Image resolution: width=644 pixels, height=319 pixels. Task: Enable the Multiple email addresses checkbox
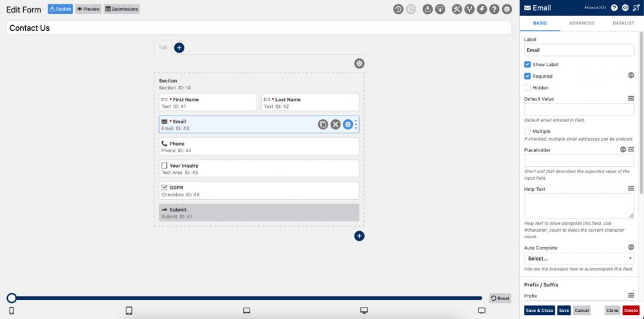point(528,131)
